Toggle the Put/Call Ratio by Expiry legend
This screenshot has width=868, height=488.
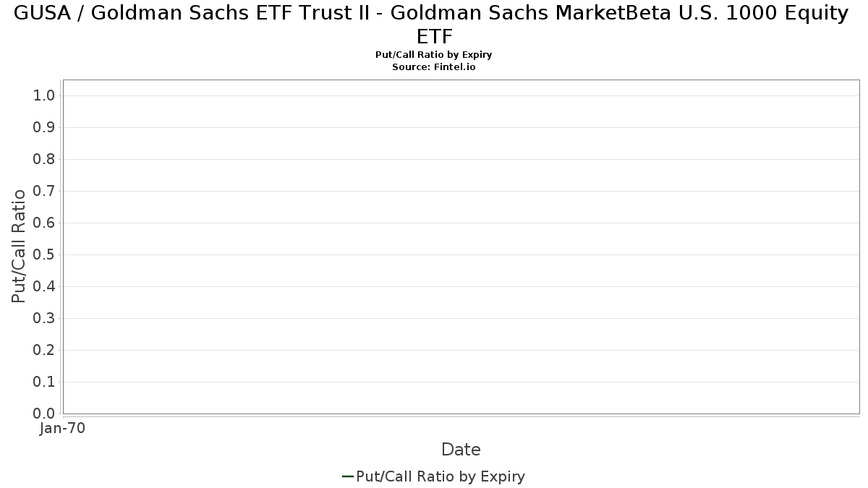433,476
